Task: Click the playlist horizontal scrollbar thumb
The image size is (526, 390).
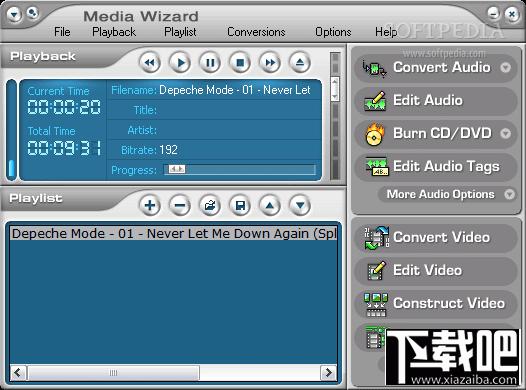Action: coord(113,373)
